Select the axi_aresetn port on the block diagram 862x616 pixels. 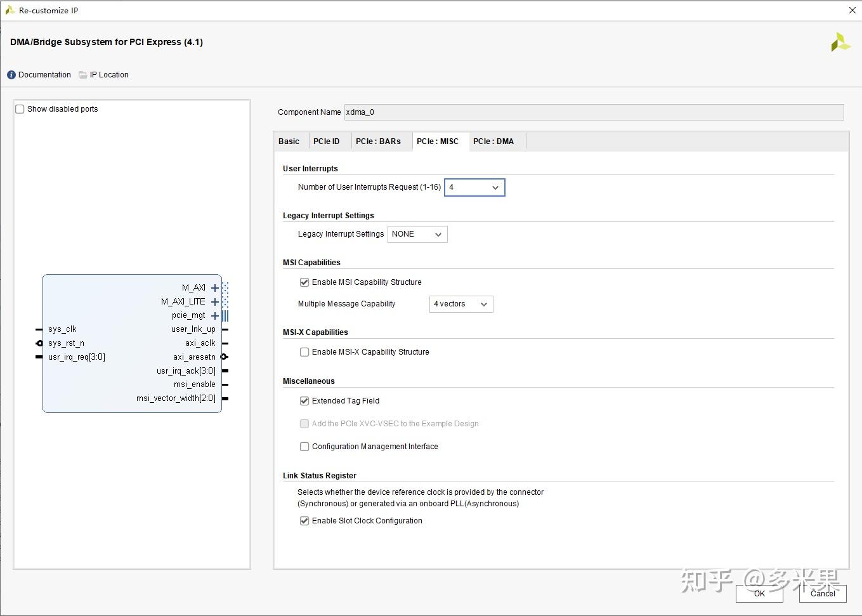(194, 357)
